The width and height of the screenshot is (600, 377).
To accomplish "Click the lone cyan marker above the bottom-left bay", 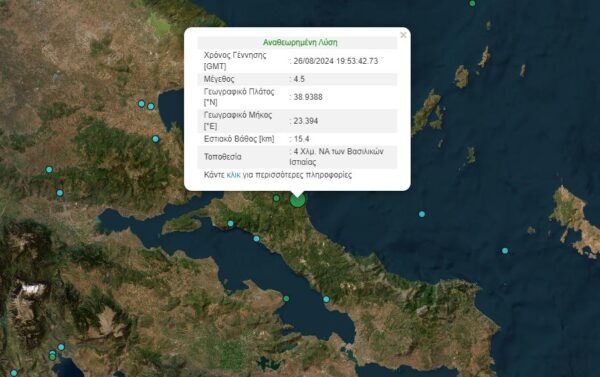I will click(x=61, y=347).
